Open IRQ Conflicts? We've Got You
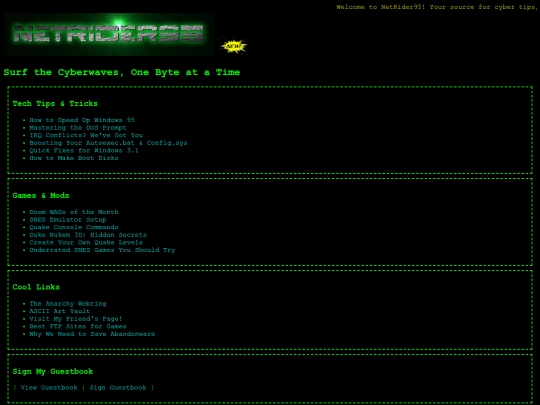 coord(86,135)
